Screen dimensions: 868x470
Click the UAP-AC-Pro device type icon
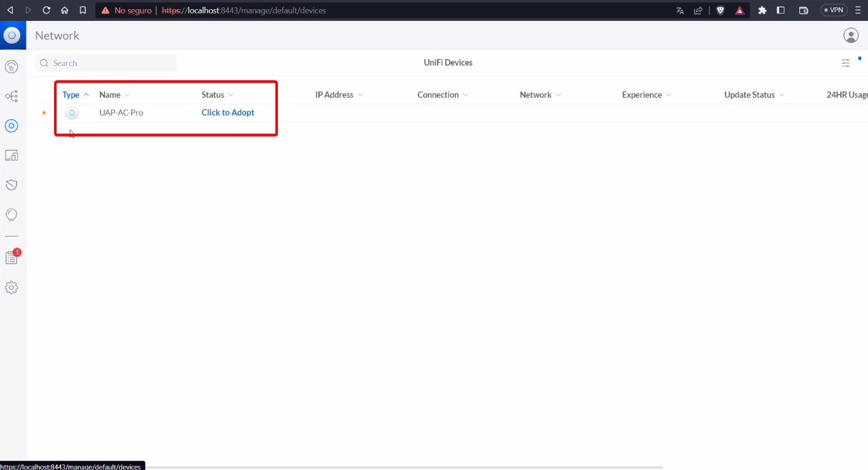pos(72,112)
